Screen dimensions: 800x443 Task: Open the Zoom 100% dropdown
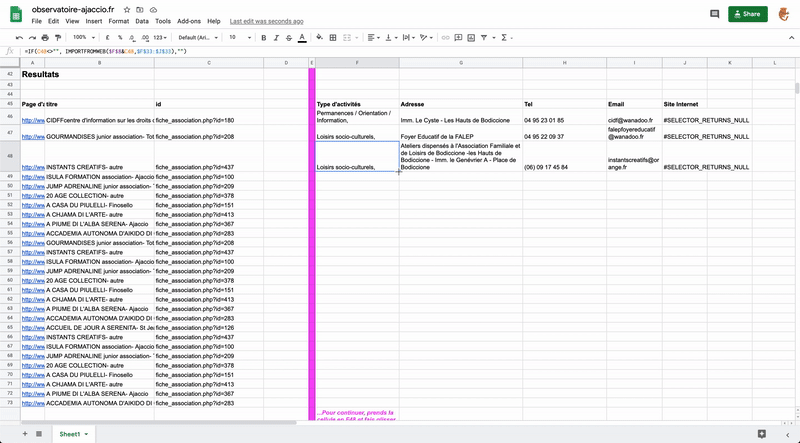pyautogui.click(x=84, y=38)
